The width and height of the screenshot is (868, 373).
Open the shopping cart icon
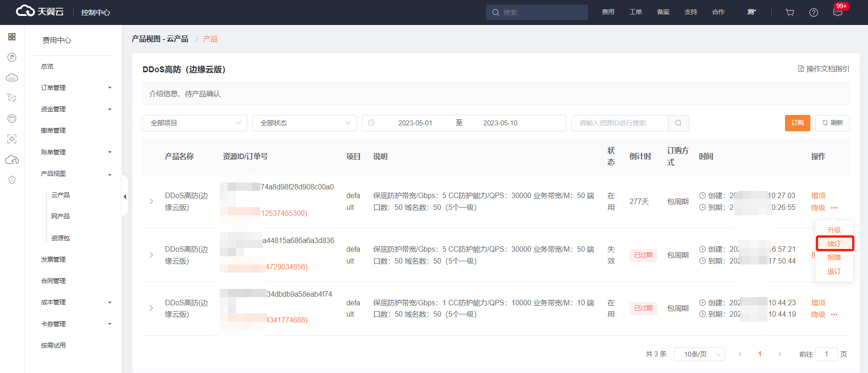790,12
